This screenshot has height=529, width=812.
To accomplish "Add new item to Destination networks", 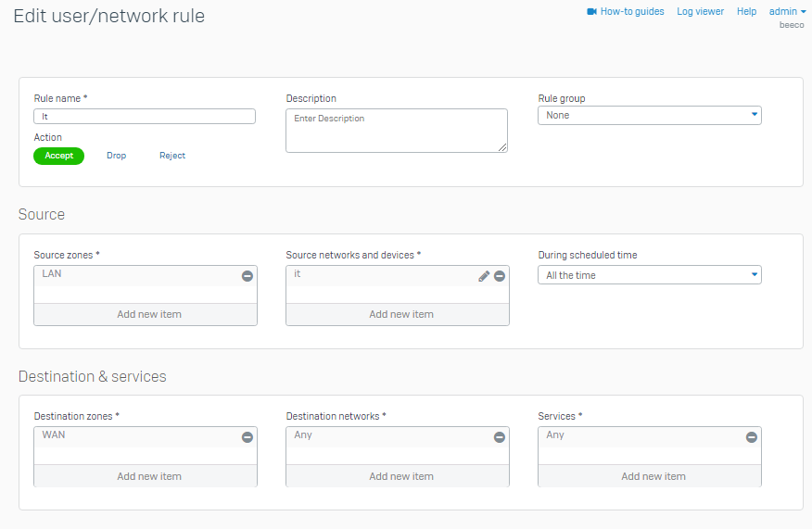I will 398,476.
